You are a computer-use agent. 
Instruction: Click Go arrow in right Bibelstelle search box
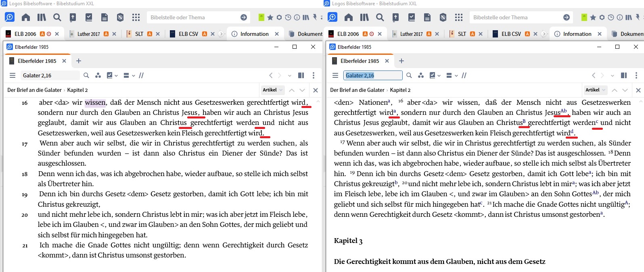tap(567, 17)
